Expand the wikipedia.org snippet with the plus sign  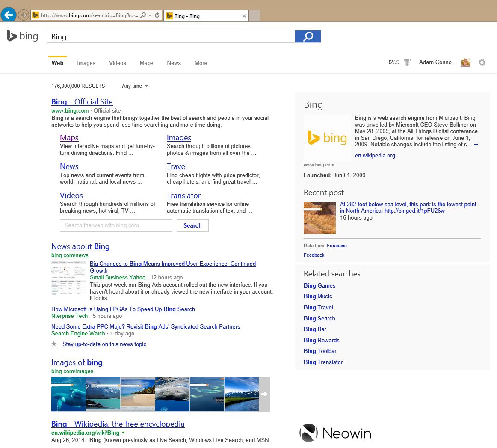476,144
